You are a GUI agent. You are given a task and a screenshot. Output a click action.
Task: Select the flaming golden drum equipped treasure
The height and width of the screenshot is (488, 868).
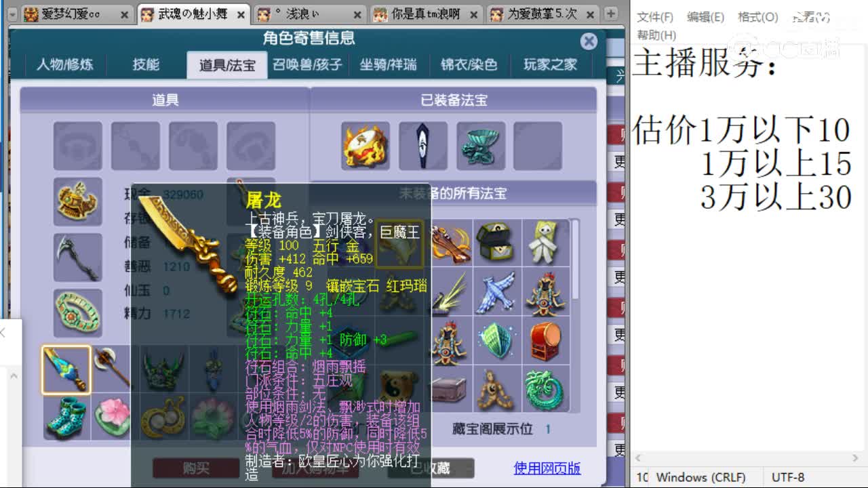coord(366,146)
